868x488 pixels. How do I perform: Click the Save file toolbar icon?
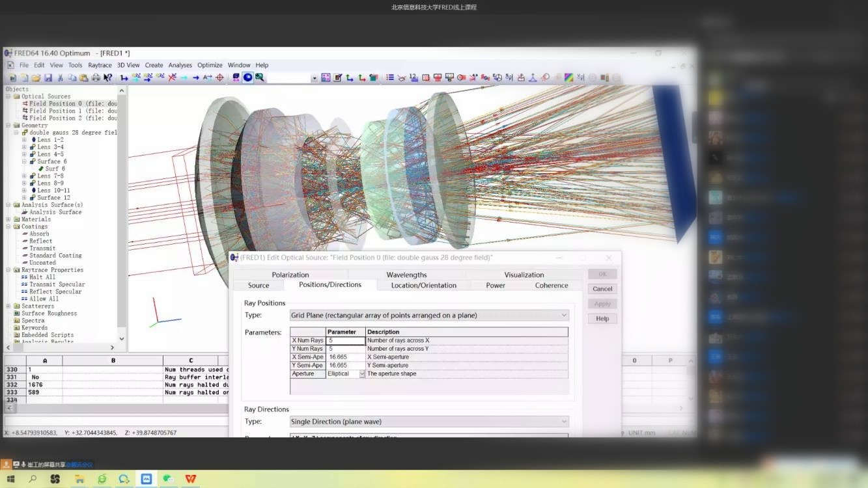(x=48, y=77)
